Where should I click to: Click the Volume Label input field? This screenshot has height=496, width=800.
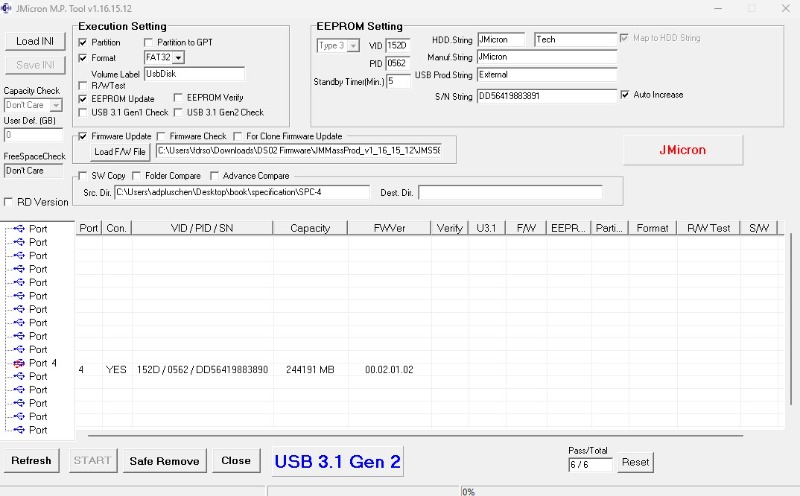point(194,73)
